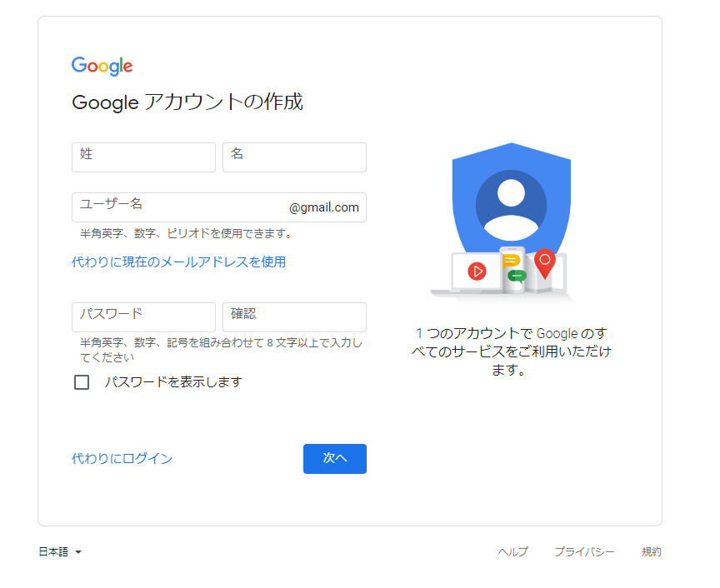Click the red map pin icon

pos(545,263)
